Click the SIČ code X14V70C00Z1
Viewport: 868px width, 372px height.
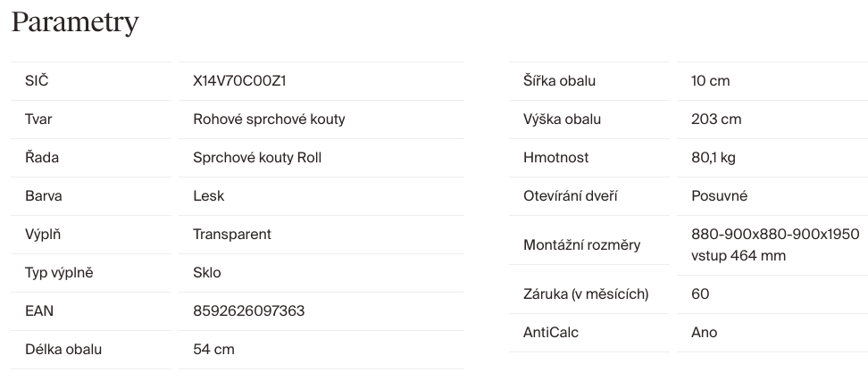coord(239,81)
